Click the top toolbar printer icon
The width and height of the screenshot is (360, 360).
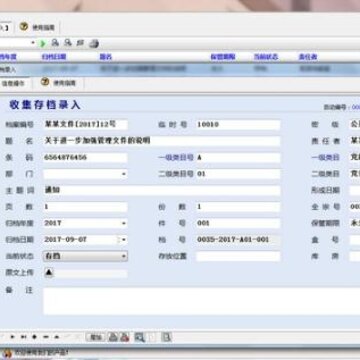pos(94,43)
